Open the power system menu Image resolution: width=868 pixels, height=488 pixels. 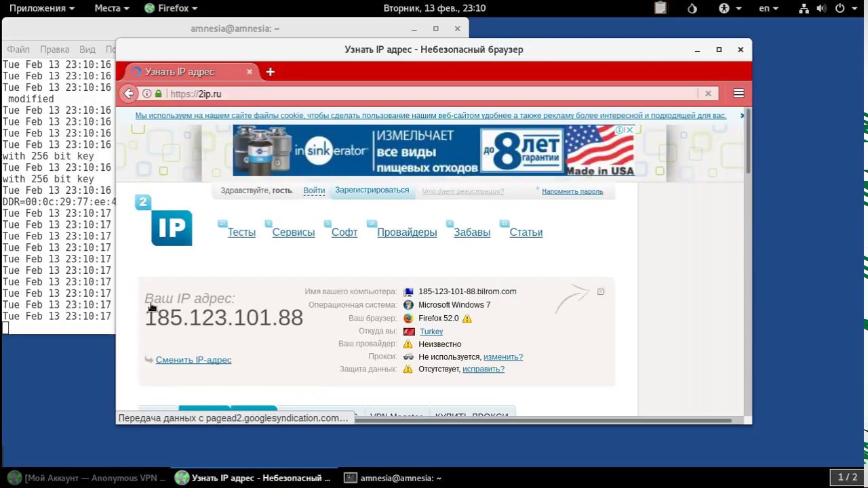coord(845,8)
